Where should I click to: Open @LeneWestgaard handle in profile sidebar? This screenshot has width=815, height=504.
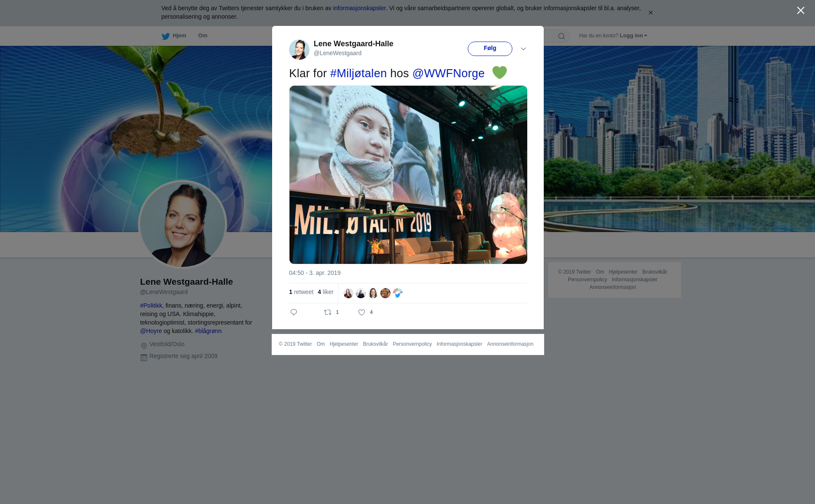coord(164,292)
